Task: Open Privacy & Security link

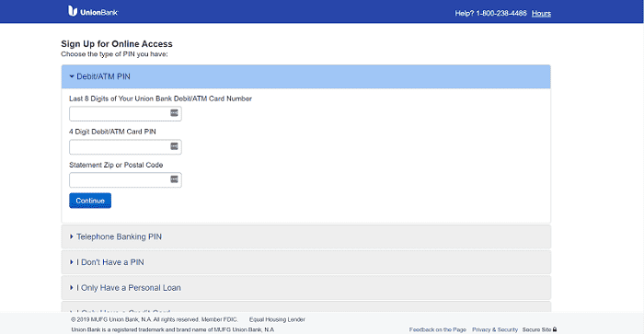Action: [495, 329]
